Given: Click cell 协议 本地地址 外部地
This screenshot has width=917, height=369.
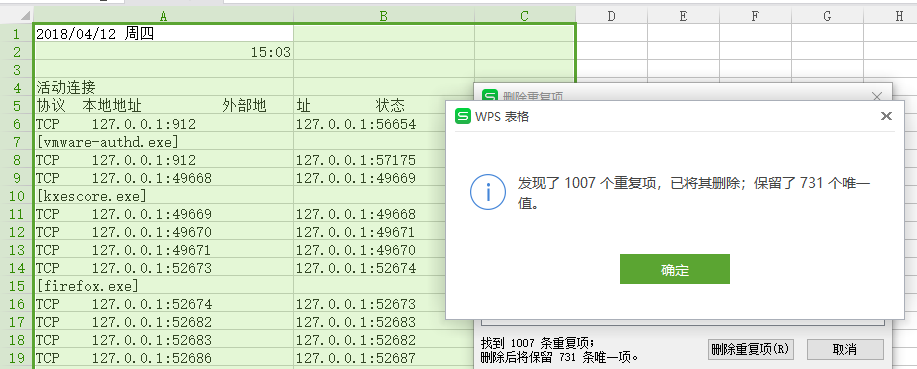Looking at the screenshot, I should tap(164, 106).
